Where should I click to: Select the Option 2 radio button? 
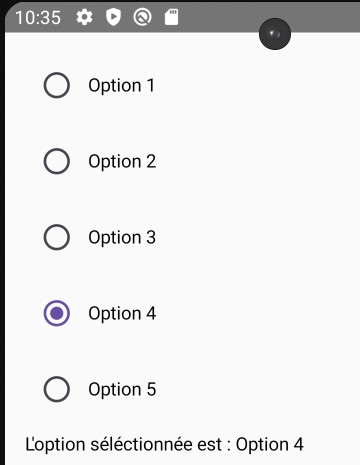coord(57,161)
